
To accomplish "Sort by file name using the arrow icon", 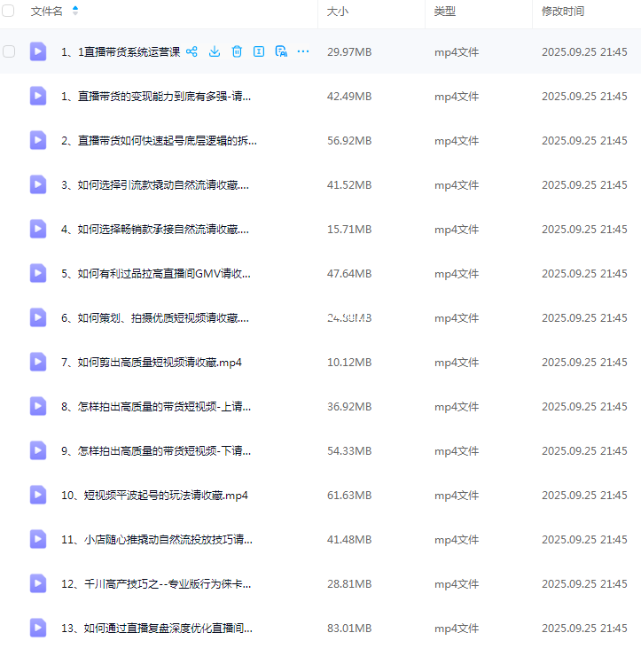I will click(75, 12).
